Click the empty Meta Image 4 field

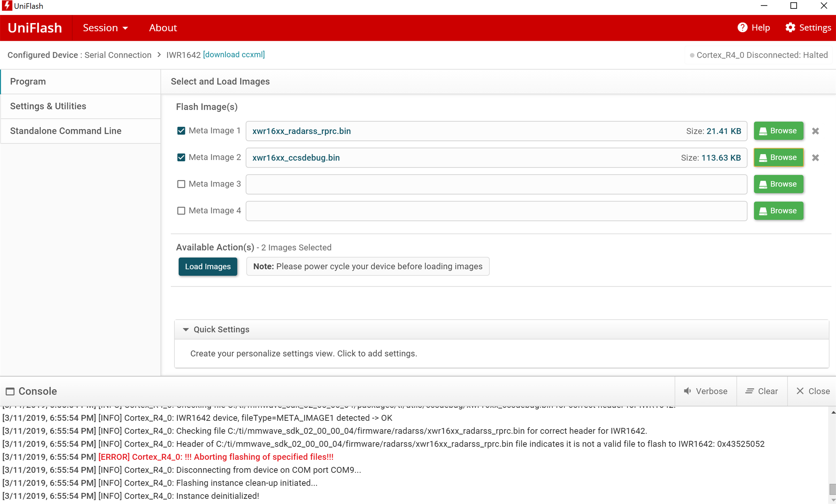point(496,211)
